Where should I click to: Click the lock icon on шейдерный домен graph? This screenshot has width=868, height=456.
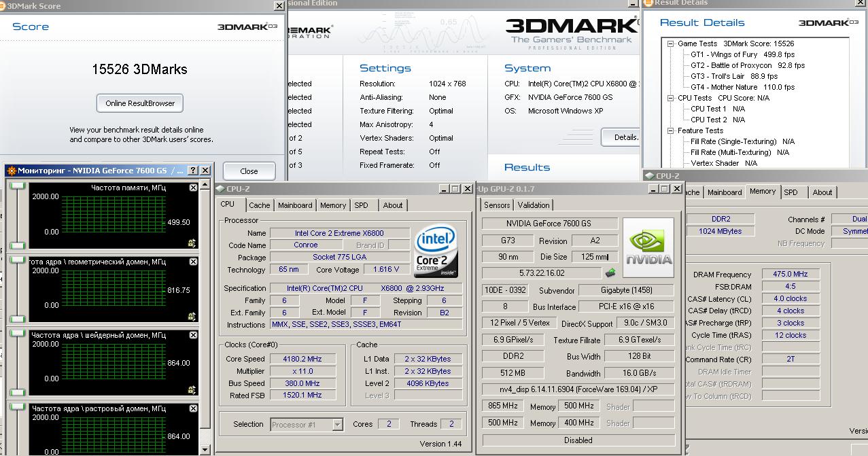click(192, 389)
